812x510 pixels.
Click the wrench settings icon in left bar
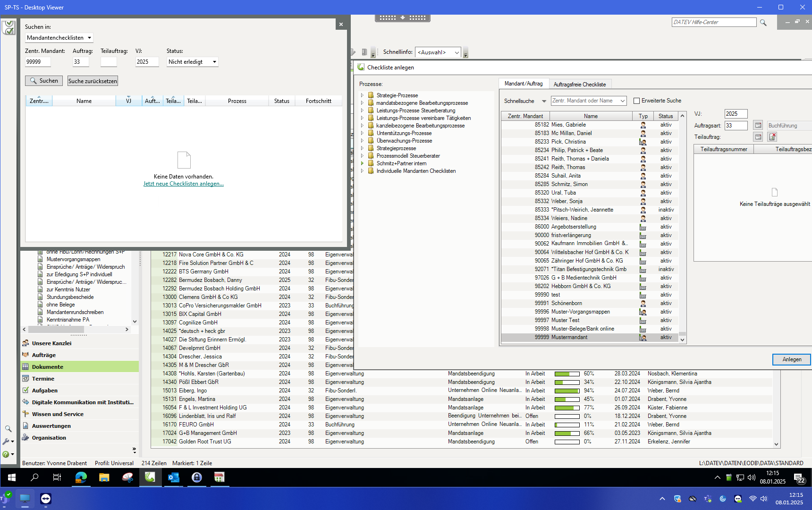point(7,442)
